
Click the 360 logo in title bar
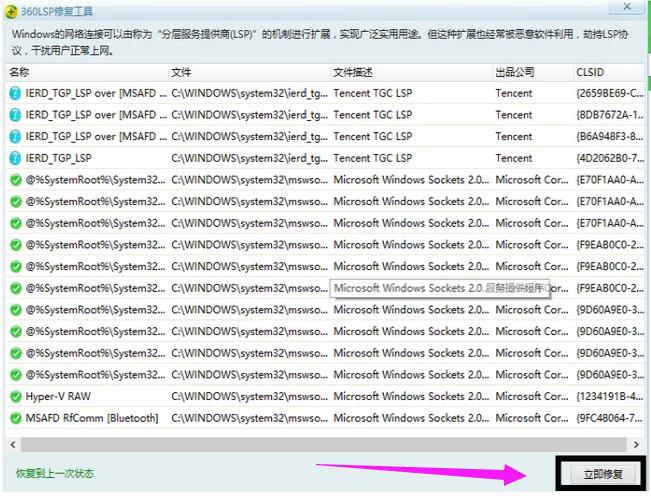pyautogui.click(x=11, y=12)
